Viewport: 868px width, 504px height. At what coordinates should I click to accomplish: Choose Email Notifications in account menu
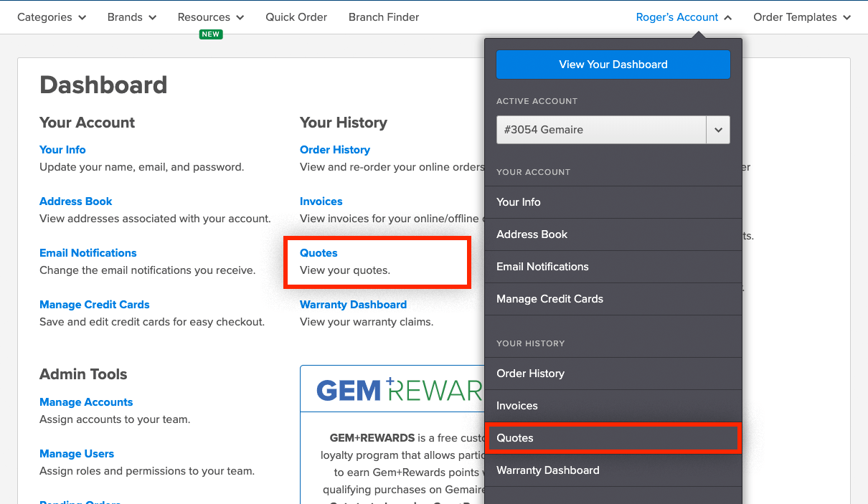(613, 267)
